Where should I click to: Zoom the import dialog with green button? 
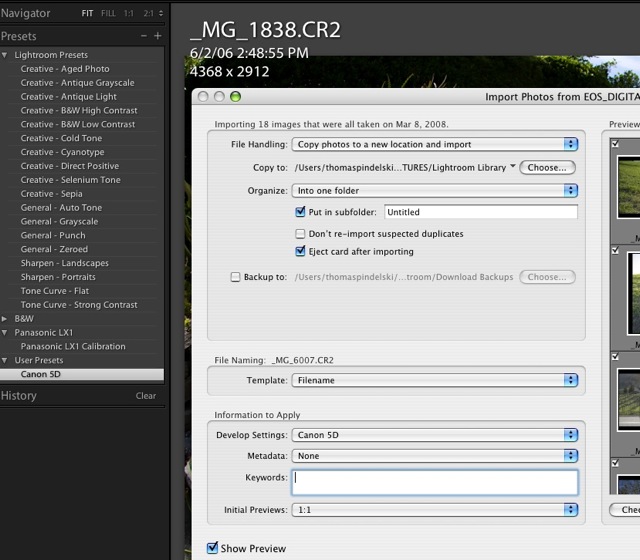click(236, 97)
